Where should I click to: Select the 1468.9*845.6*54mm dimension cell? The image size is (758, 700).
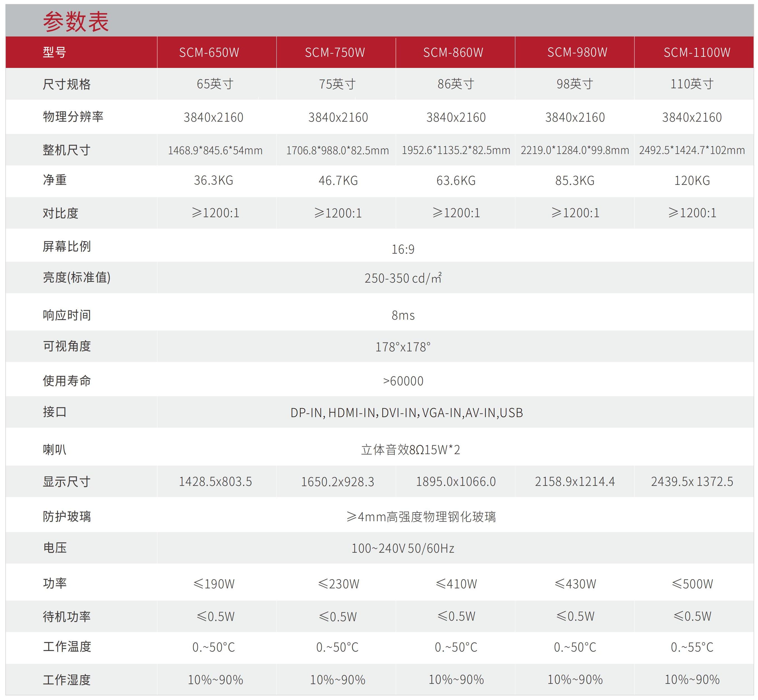[215, 150]
